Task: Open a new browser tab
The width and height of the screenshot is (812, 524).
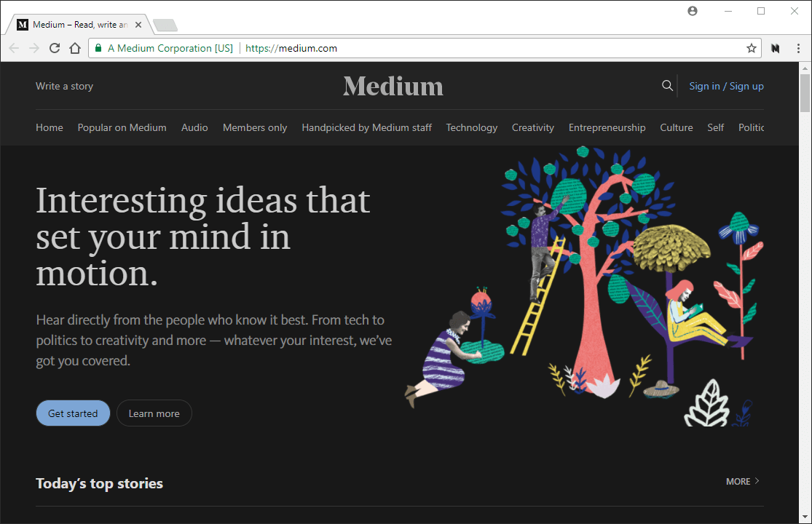Action: (x=165, y=24)
